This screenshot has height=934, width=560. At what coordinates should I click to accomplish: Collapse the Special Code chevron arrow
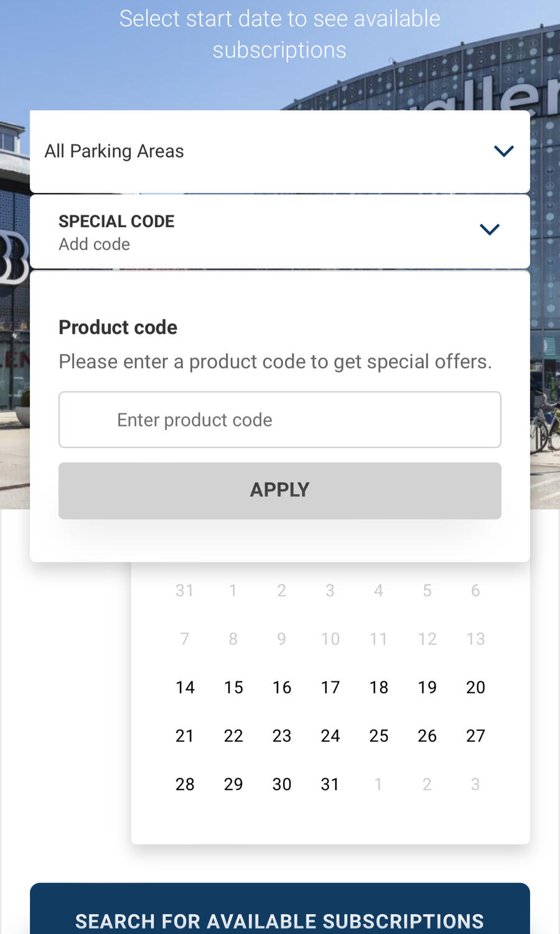(490, 230)
